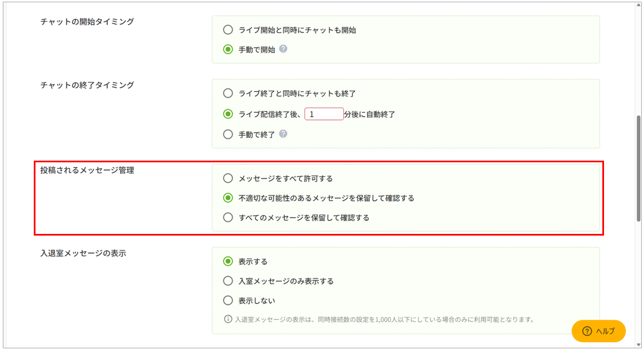The width and height of the screenshot is (644, 350).
Task: Choose 入室メッセージのみ表示する option
Action: pos(228,281)
